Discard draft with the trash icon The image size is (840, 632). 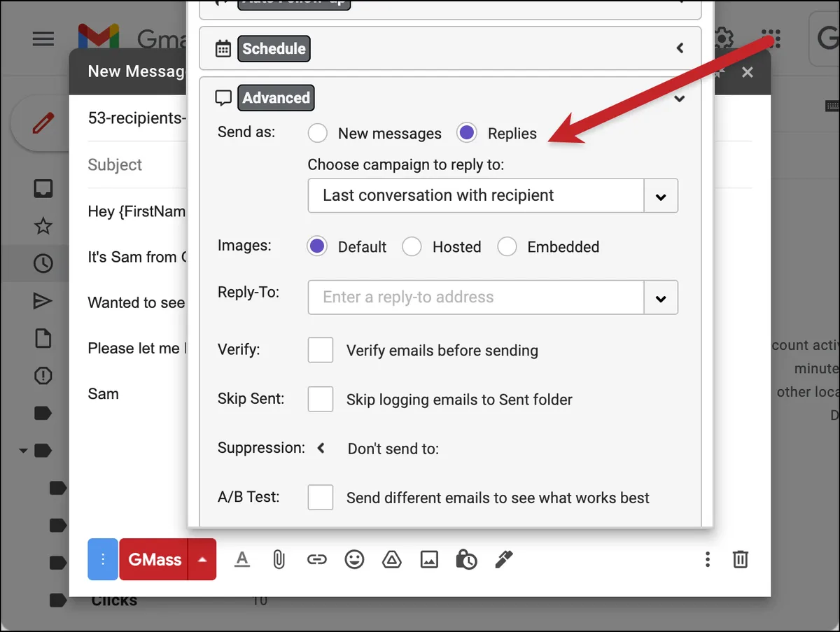(741, 559)
